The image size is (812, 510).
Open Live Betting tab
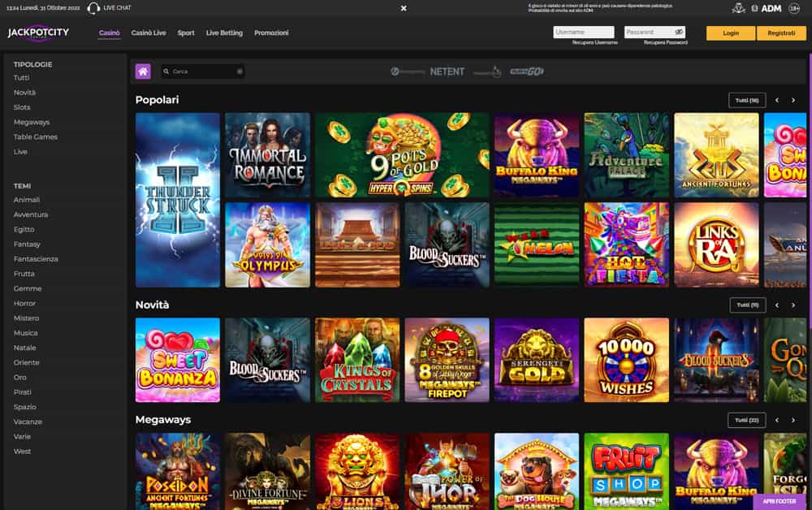[224, 32]
